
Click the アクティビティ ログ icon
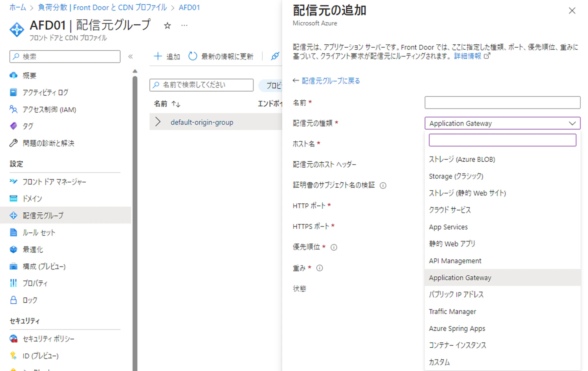(x=14, y=92)
